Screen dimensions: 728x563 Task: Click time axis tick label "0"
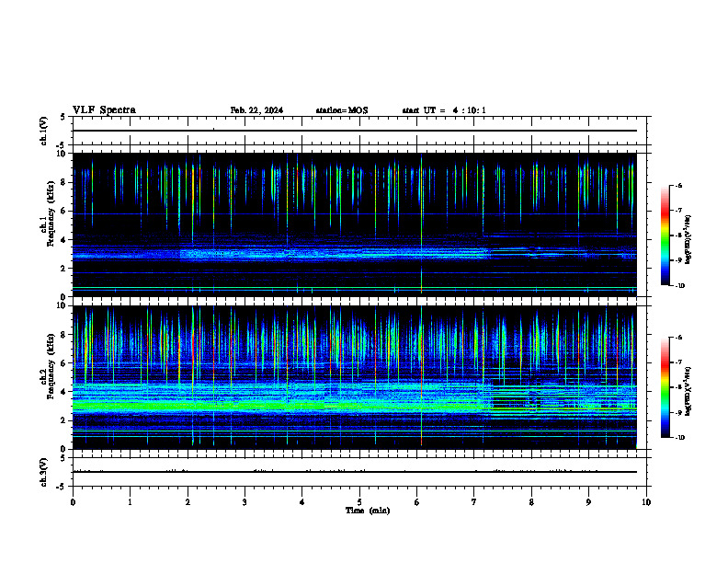coord(73,502)
